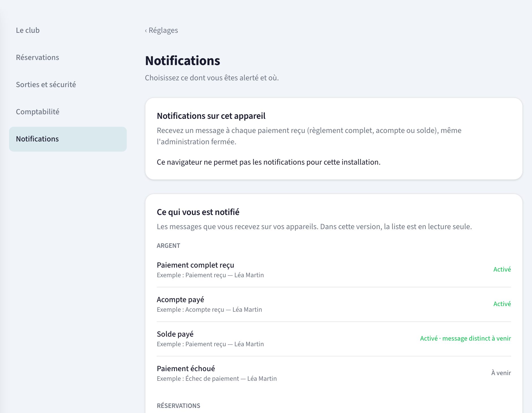The height and width of the screenshot is (413, 532).
Task: Select Comptabilité in the sidebar
Action: (x=38, y=112)
